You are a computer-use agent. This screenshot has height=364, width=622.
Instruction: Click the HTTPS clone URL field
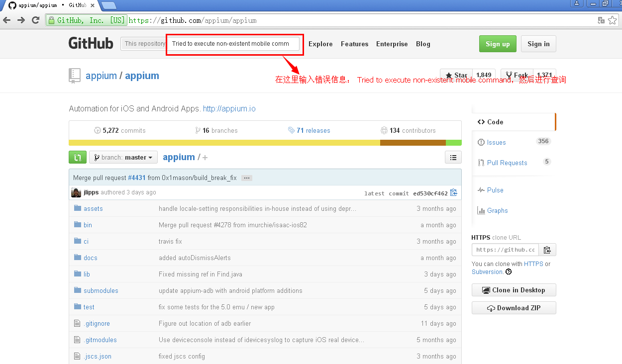point(506,250)
